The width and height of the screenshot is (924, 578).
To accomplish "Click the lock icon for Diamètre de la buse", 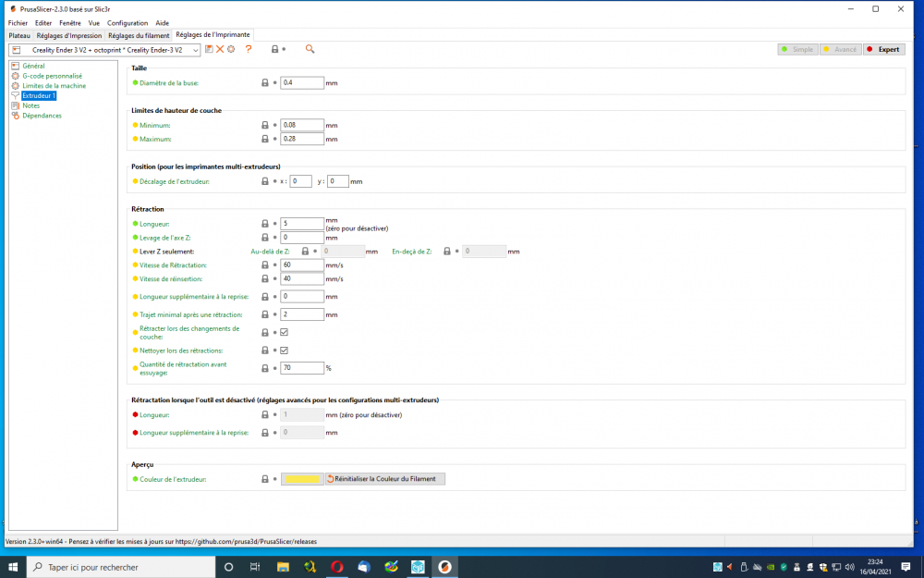I will (x=265, y=83).
